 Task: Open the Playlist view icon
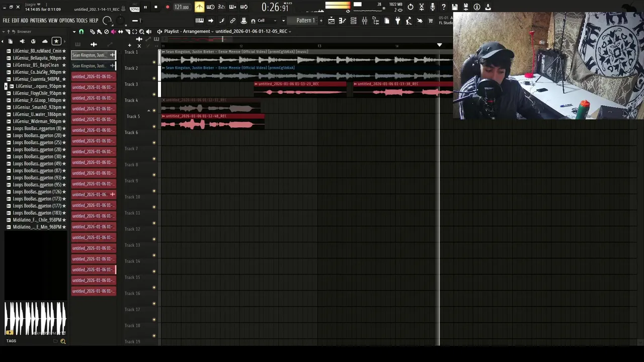pos(332,21)
